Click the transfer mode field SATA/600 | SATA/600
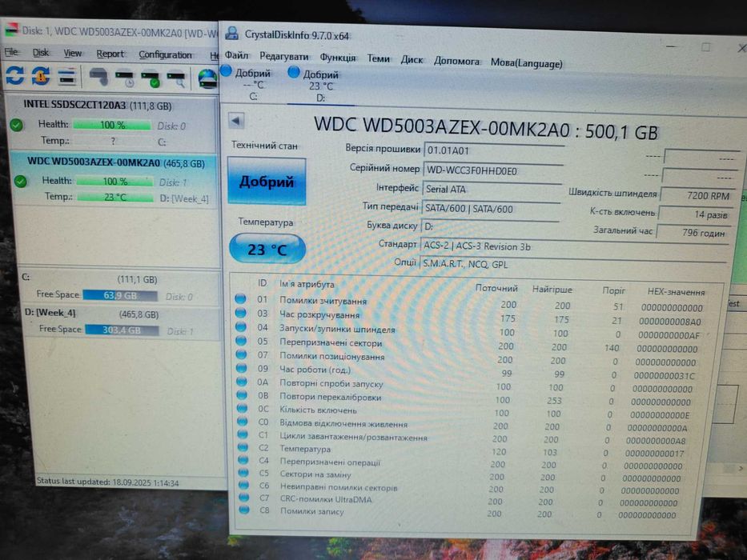747x560 pixels. [x=491, y=209]
